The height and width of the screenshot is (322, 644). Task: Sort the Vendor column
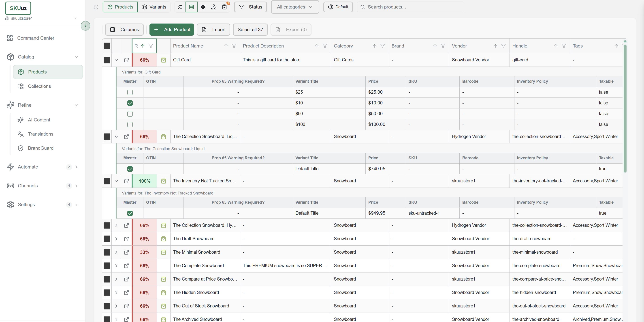495,46
